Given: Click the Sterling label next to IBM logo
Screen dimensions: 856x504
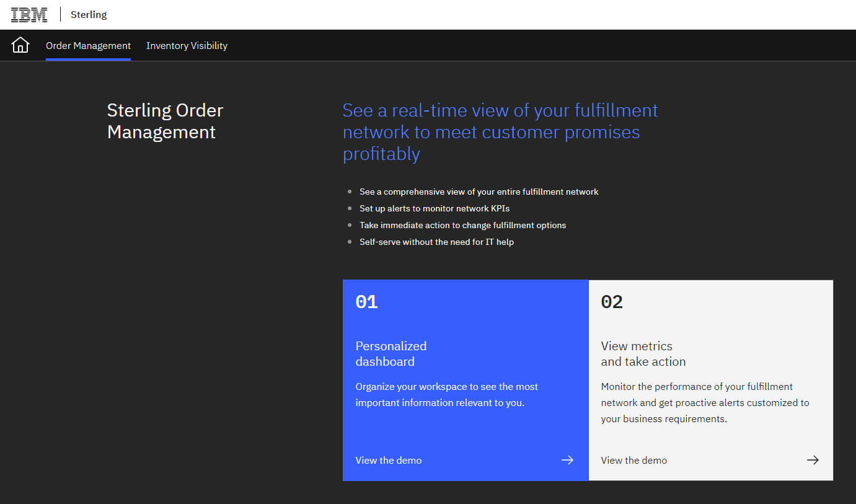Looking at the screenshot, I should [89, 14].
